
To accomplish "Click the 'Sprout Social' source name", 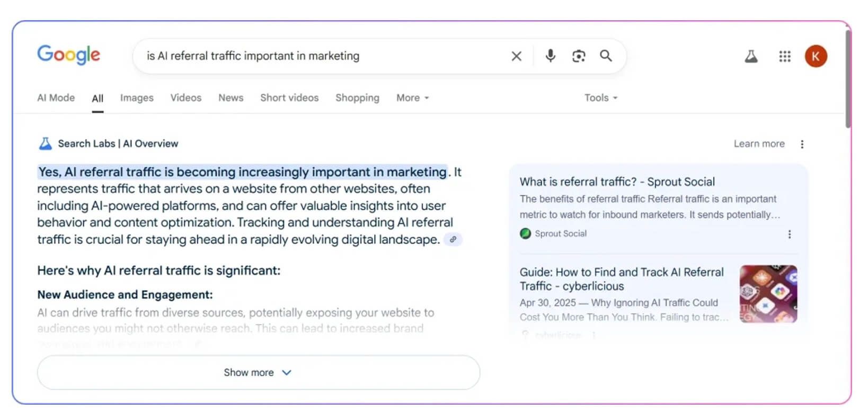I will [x=561, y=233].
